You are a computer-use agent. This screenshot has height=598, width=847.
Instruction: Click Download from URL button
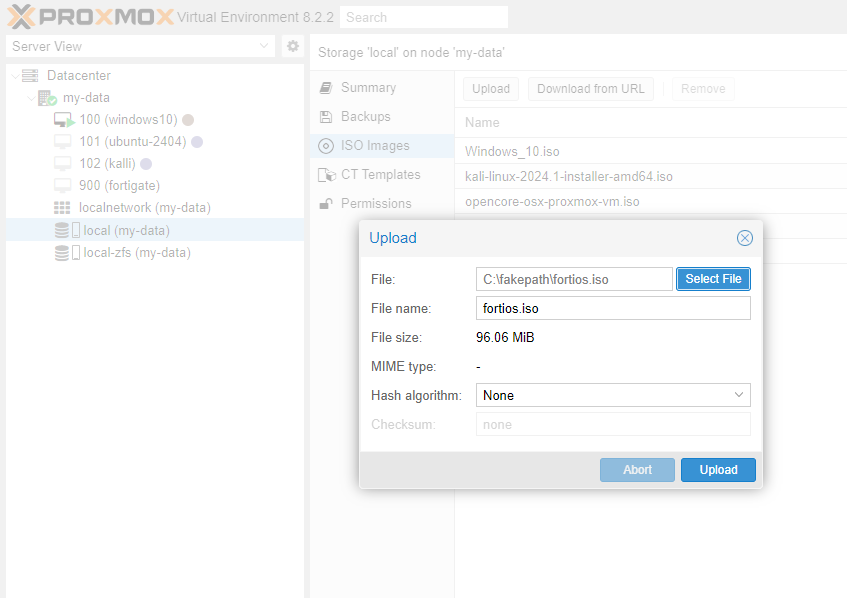590,89
